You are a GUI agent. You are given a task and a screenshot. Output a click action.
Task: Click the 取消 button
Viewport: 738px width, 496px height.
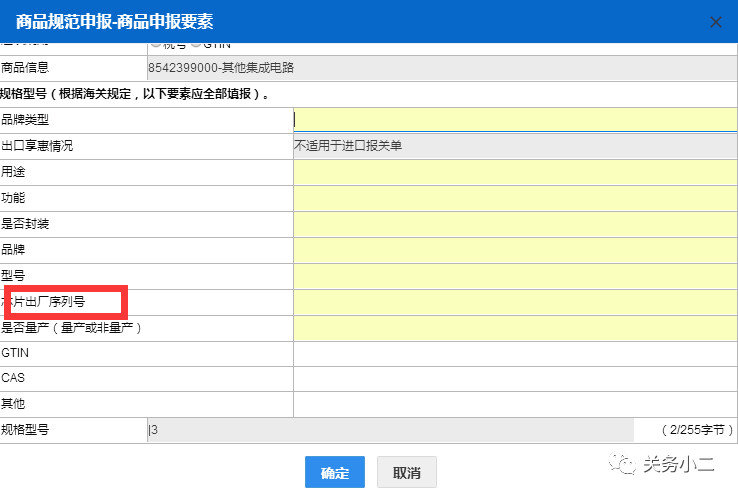pyautogui.click(x=406, y=472)
